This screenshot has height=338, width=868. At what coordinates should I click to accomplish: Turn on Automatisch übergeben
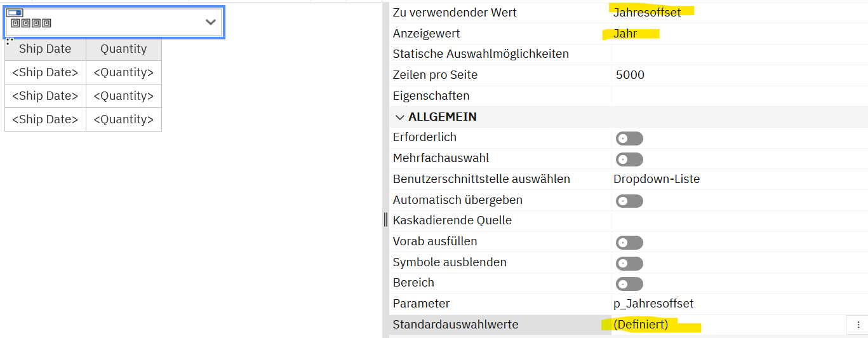[629, 201]
